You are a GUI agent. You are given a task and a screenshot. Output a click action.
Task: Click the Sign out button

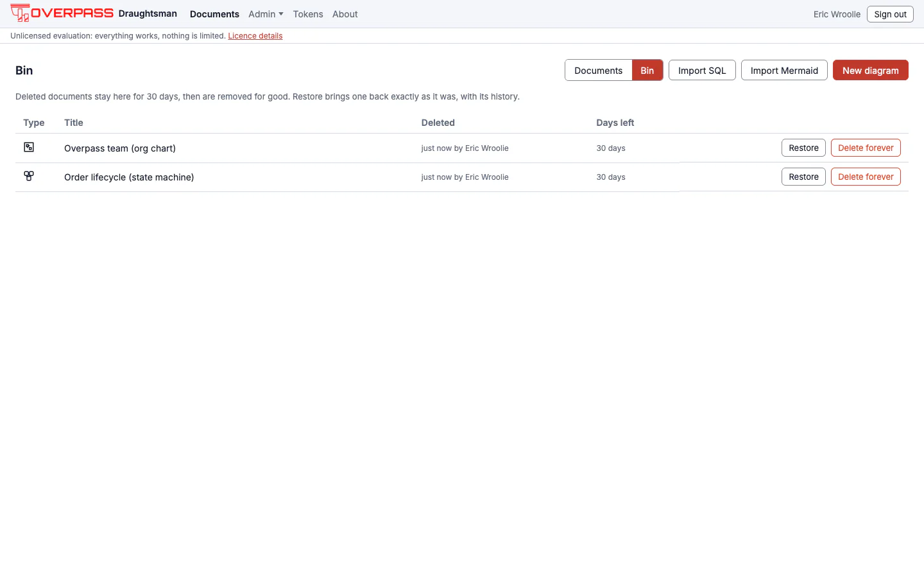[x=890, y=14]
